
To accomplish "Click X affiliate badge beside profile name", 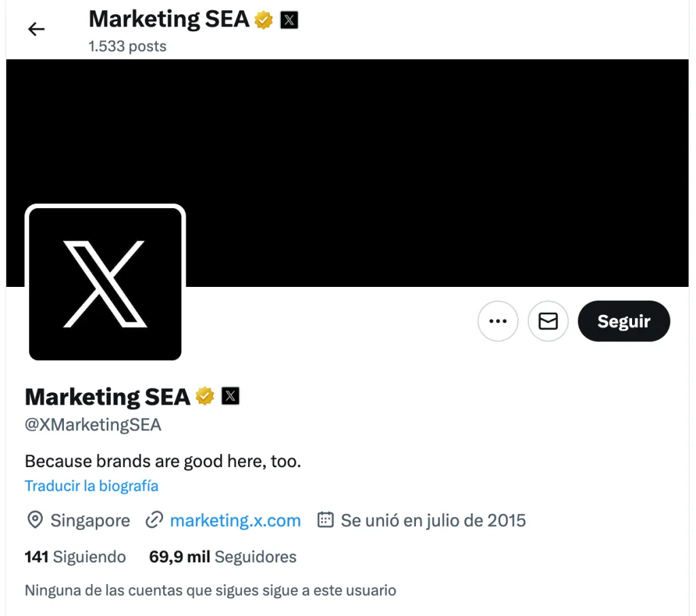I will (x=230, y=396).
